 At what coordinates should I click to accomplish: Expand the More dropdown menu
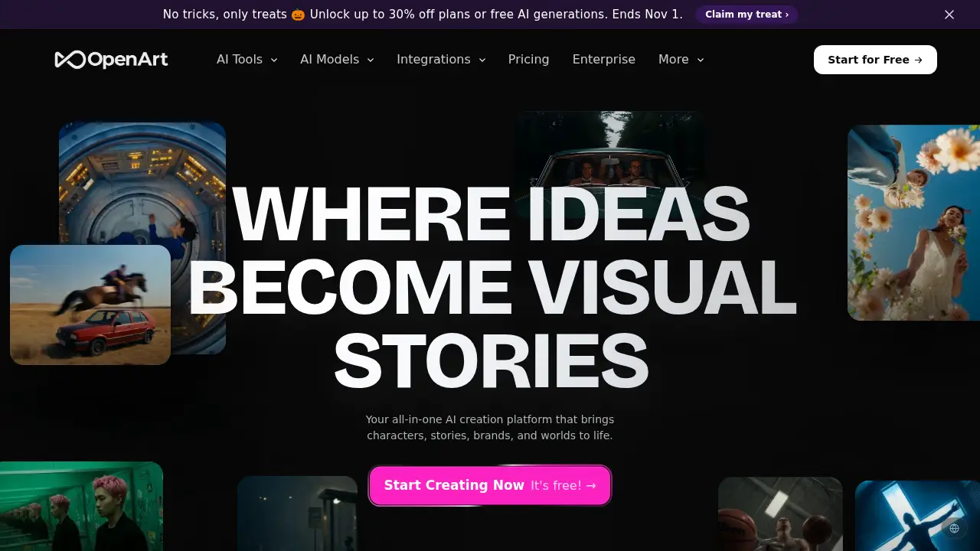681,60
